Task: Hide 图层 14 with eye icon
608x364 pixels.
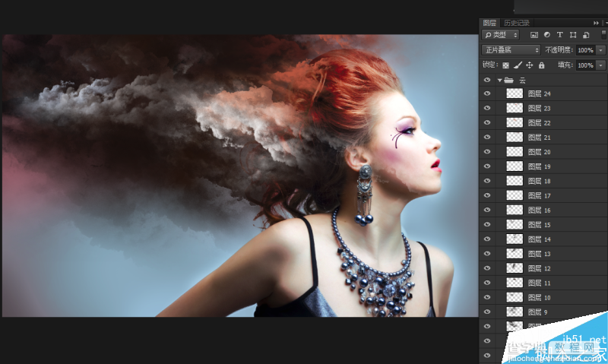Action: pos(487,239)
